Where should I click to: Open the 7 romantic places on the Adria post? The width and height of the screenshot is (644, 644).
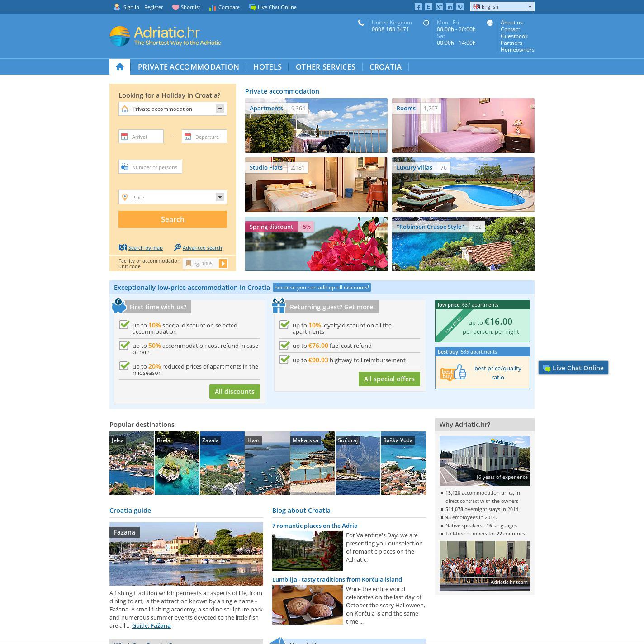point(315,526)
